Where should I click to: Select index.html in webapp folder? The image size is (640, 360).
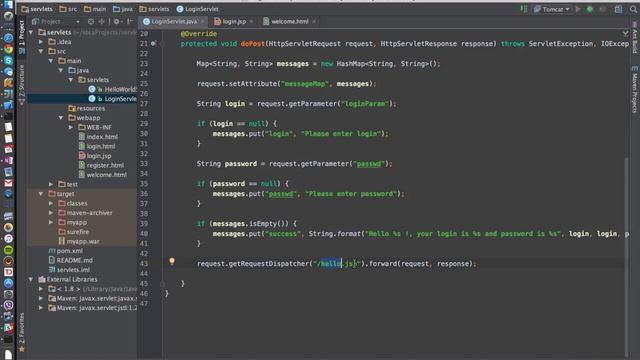point(98,137)
